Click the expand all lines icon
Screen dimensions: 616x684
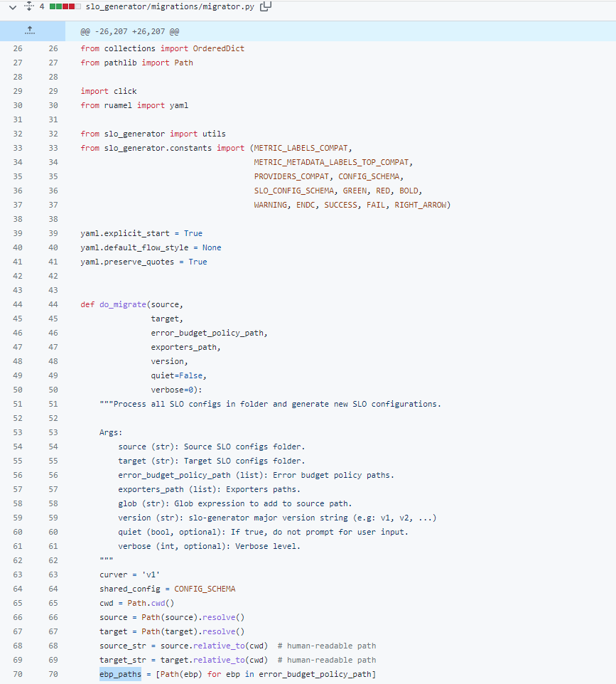(29, 6)
